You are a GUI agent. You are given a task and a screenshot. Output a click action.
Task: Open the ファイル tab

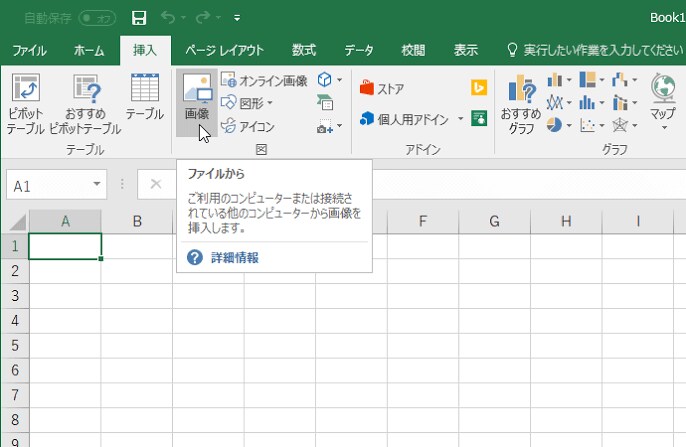(x=29, y=50)
